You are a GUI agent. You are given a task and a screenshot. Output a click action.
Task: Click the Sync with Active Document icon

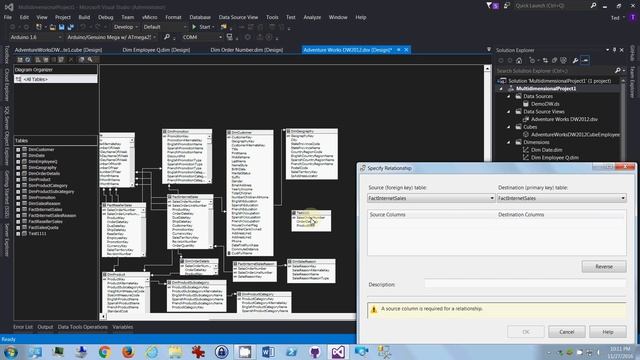pos(545,60)
